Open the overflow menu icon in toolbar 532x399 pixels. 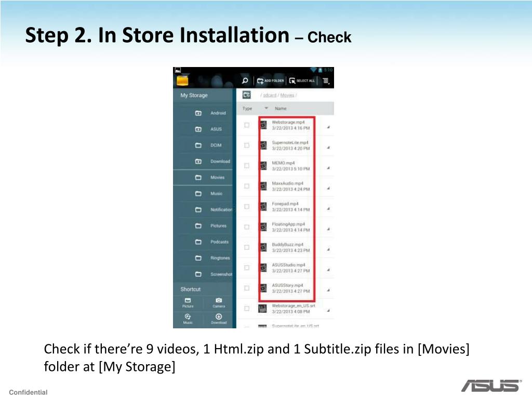[x=326, y=81]
